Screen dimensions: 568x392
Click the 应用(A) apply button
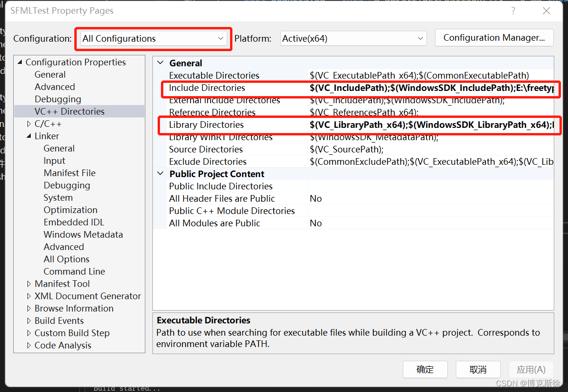point(531,369)
